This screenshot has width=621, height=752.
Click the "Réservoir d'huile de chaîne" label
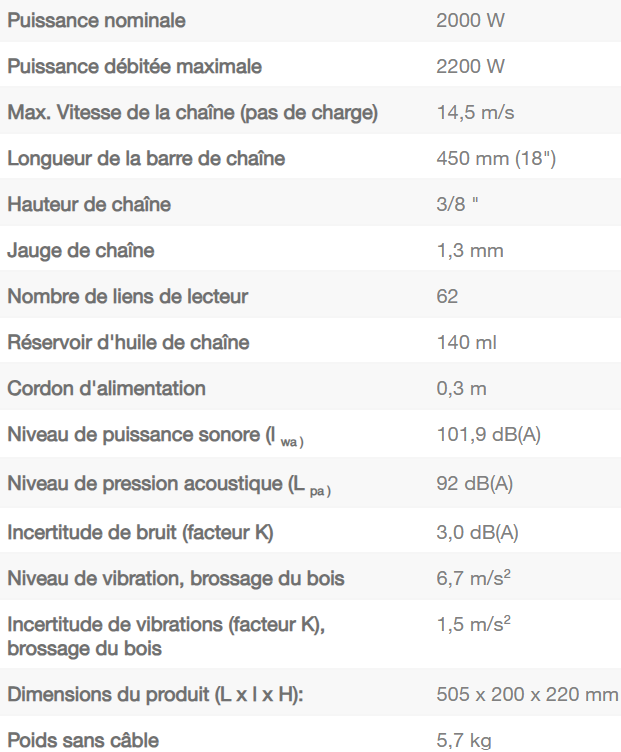point(128,343)
